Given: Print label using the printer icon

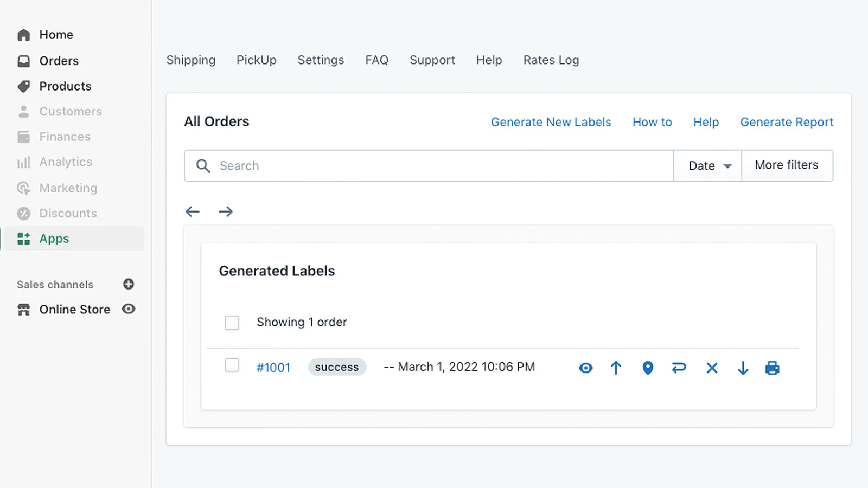Looking at the screenshot, I should tap(772, 368).
